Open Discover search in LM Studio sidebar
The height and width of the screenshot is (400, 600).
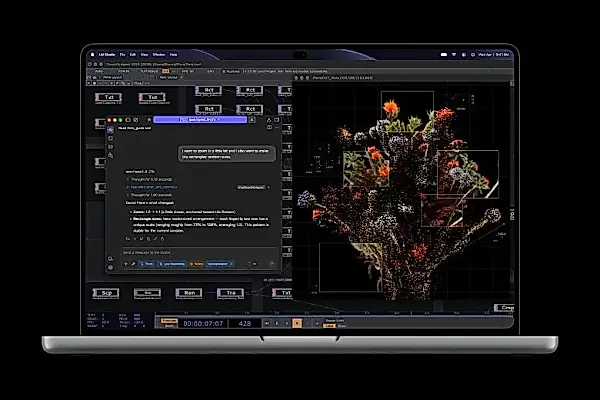111,155
